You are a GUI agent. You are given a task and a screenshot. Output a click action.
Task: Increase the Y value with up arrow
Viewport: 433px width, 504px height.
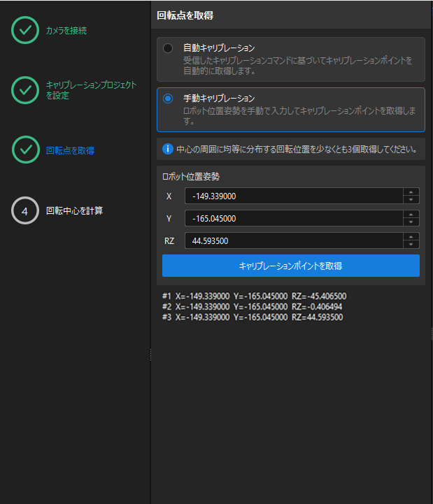point(411,215)
